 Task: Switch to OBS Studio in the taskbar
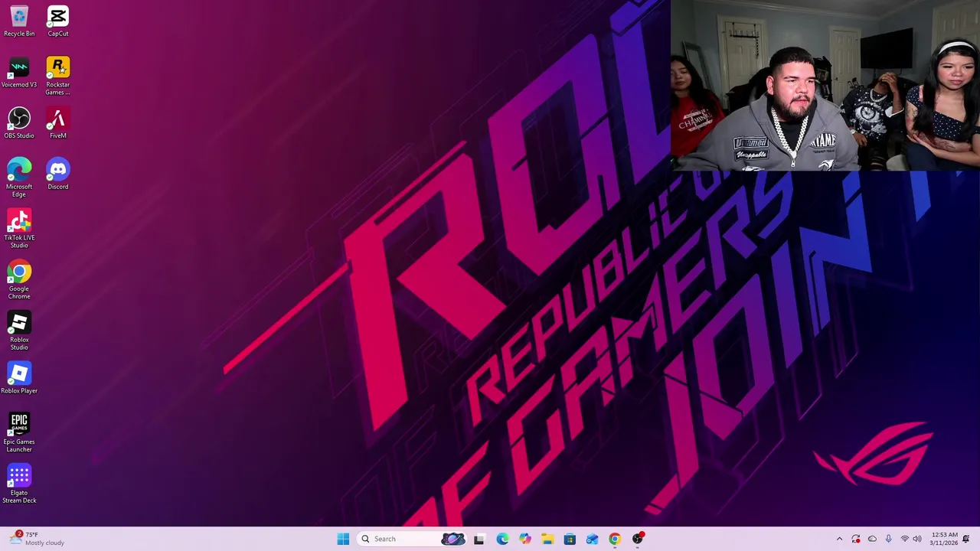(x=638, y=539)
